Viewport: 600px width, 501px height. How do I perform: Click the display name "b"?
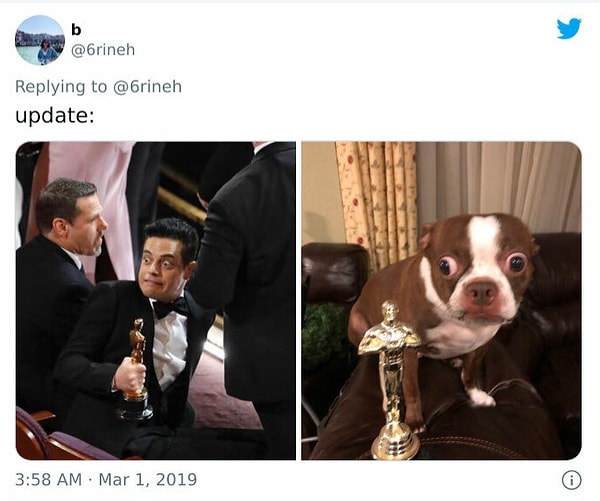pyautogui.click(x=76, y=29)
